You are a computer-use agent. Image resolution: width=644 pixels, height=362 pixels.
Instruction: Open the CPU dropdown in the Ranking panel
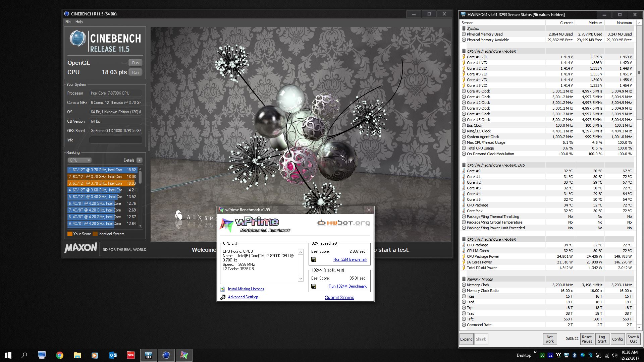coord(79,160)
